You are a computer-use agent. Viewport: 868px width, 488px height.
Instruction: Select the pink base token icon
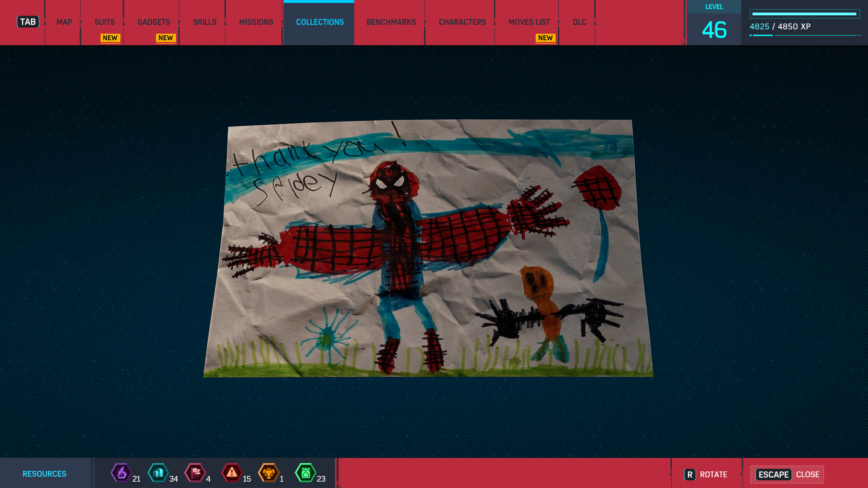[195, 473]
